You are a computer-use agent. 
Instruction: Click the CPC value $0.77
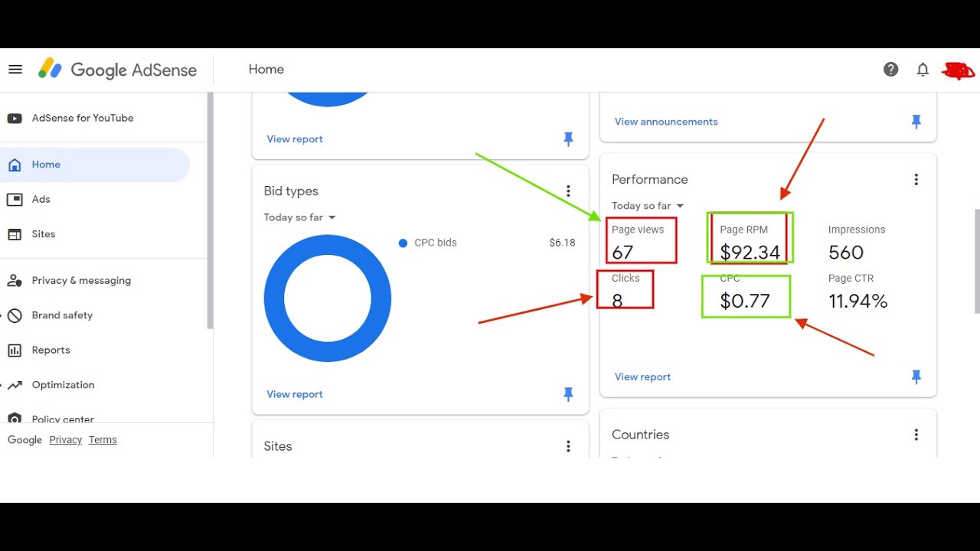745,302
